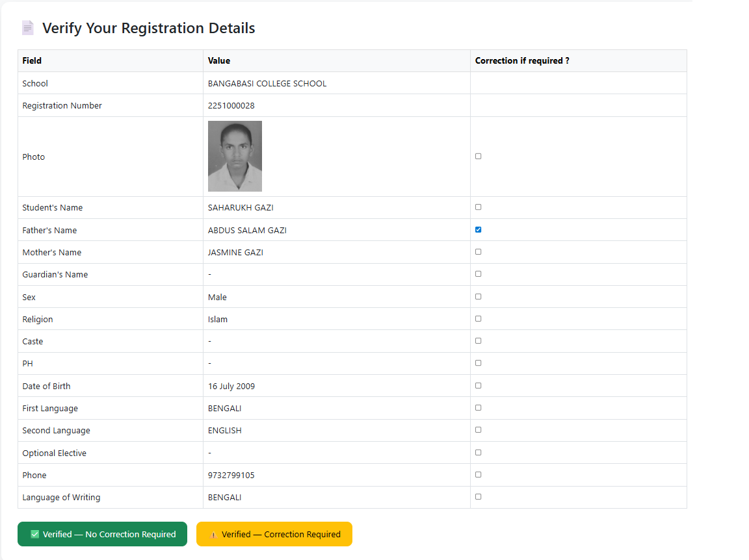The width and height of the screenshot is (749, 560).
Task: Tick the Mother's Name correction checkbox
Action: point(478,251)
